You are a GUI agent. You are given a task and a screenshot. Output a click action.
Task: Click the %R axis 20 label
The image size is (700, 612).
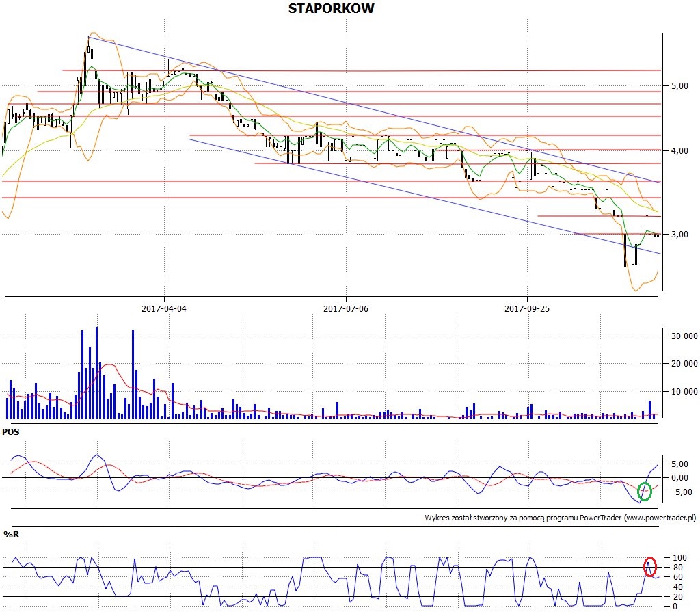click(677, 597)
